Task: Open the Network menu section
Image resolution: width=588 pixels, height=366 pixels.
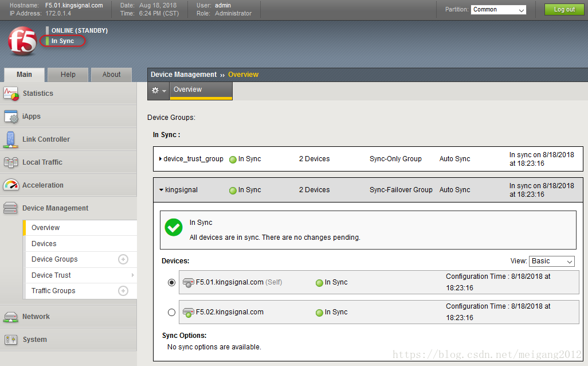Action: (x=68, y=317)
